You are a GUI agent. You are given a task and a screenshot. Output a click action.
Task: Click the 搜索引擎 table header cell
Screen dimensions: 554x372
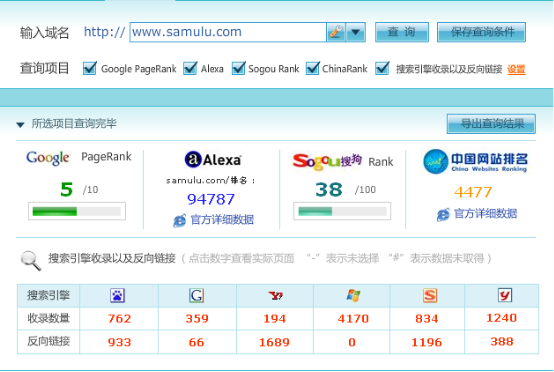tap(48, 295)
